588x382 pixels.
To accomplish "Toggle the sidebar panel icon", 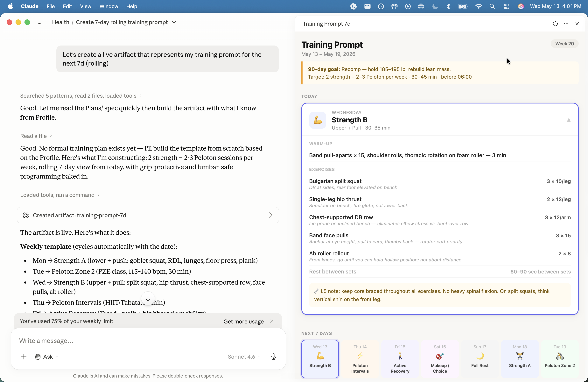I will tap(40, 22).
